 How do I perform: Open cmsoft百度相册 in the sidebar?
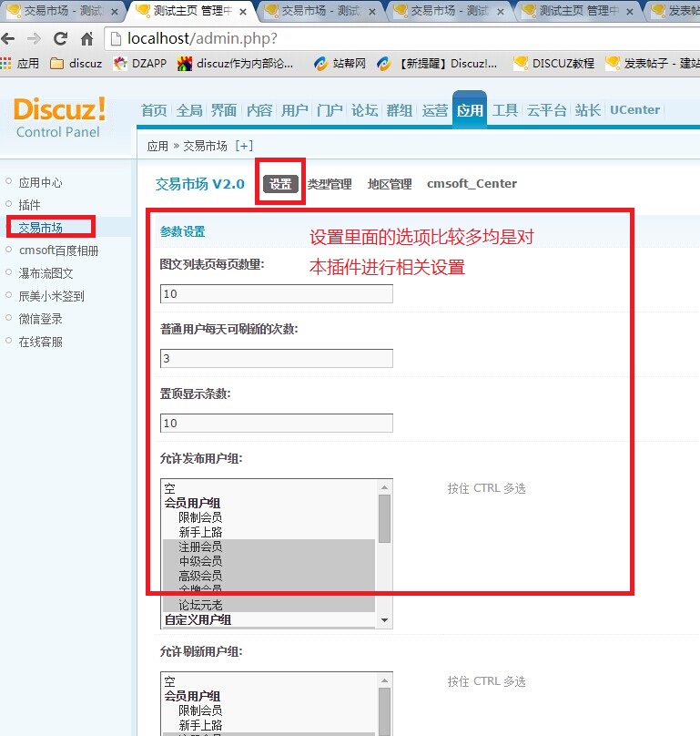click(x=58, y=250)
